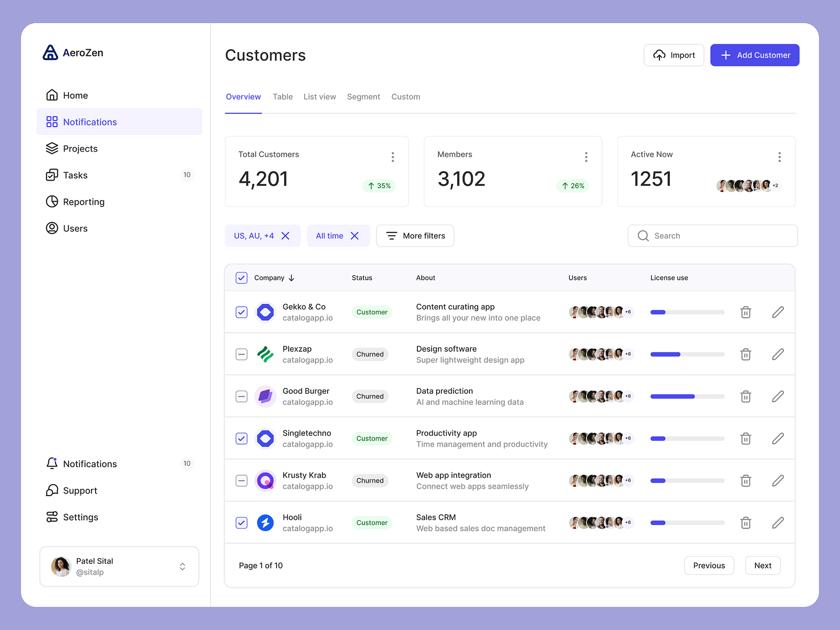The image size is (840, 630).
Task: Expand the Patel Sital account switcher
Action: point(183,566)
